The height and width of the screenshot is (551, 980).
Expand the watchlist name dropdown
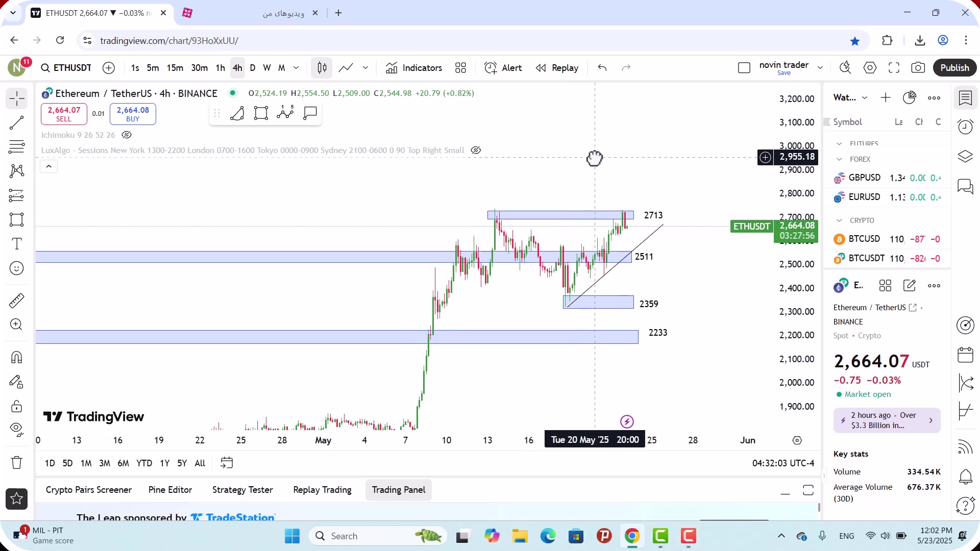pos(865,98)
